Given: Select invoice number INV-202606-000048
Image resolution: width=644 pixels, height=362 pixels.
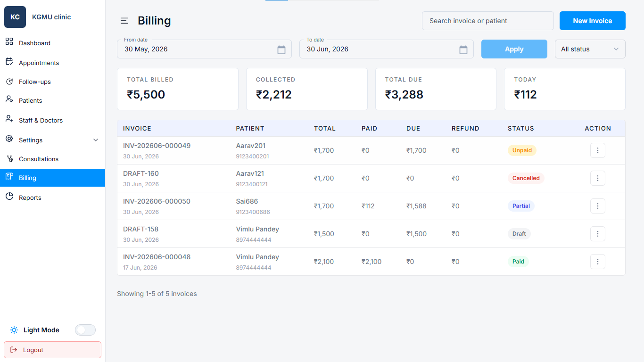Looking at the screenshot, I should coord(157,257).
